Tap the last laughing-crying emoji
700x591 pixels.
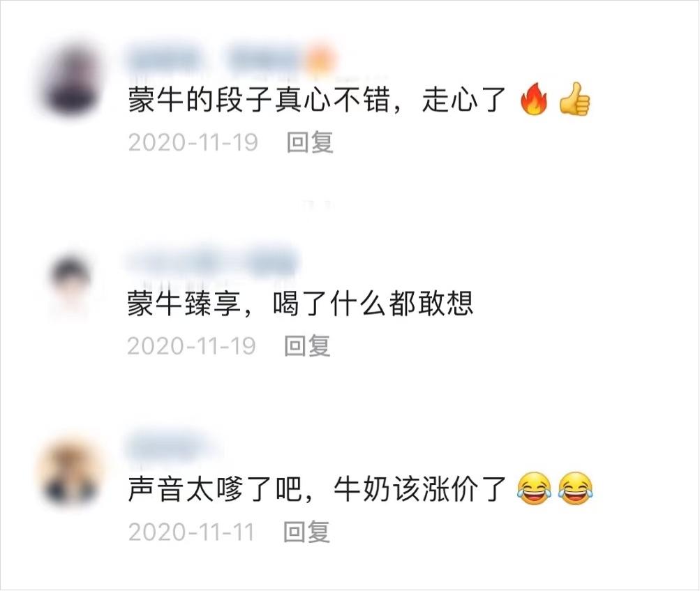pyautogui.click(x=575, y=488)
